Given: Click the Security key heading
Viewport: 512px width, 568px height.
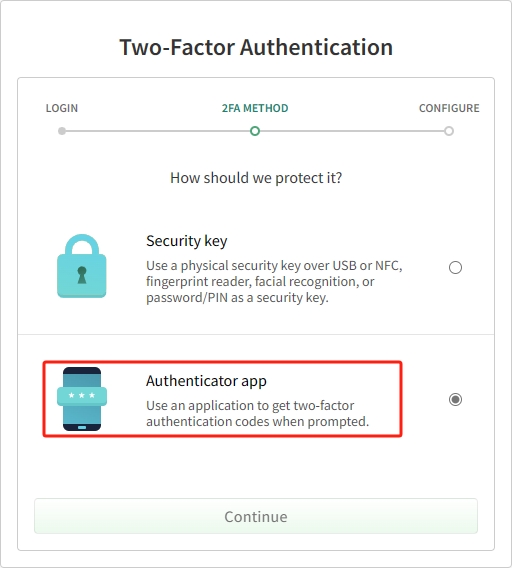Looking at the screenshot, I should click(x=187, y=241).
